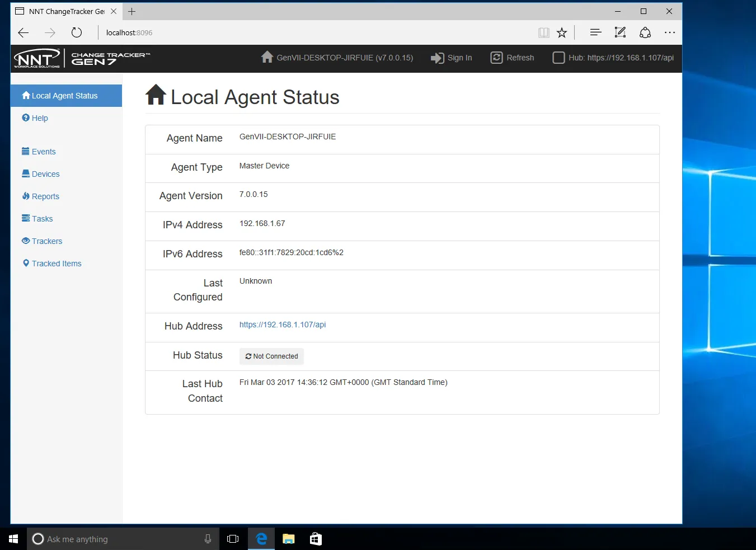756x550 pixels.
Task: Click Edge icon on taskbar
Action: coord(261,539)
